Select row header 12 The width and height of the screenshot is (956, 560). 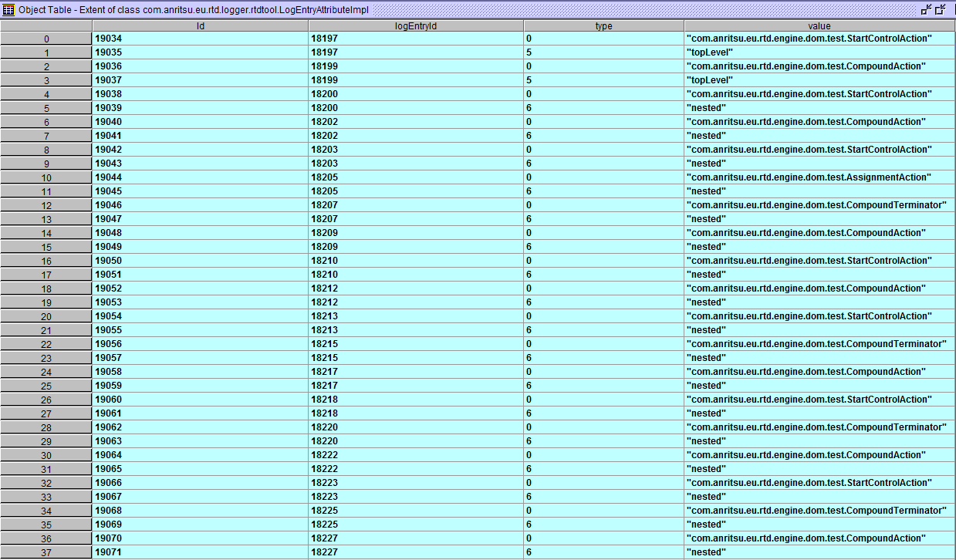[x=46, y=205]
